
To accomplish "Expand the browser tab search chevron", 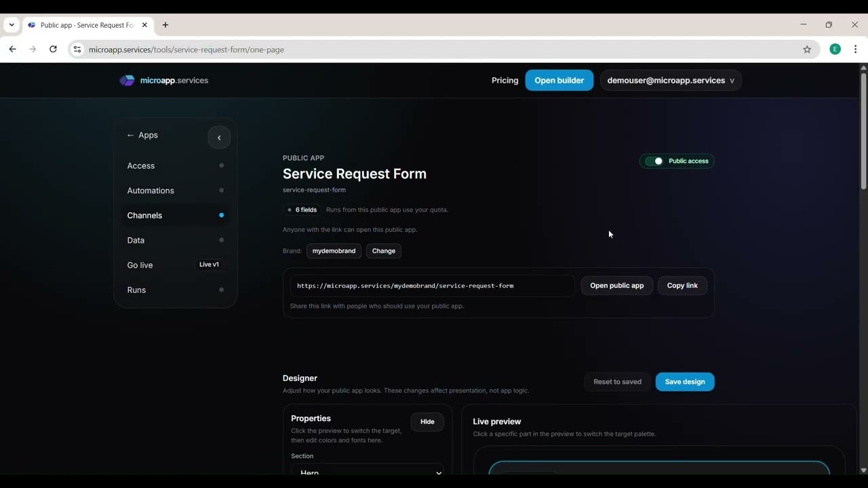I will (x=11, y=25).
